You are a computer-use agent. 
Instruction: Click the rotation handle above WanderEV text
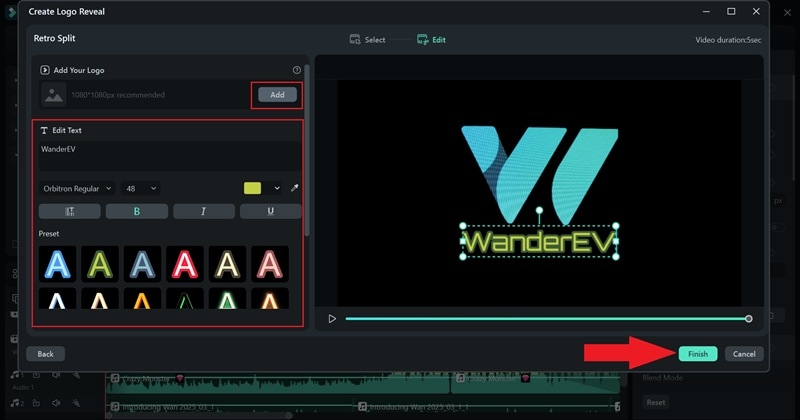click(x=539, y=210)
